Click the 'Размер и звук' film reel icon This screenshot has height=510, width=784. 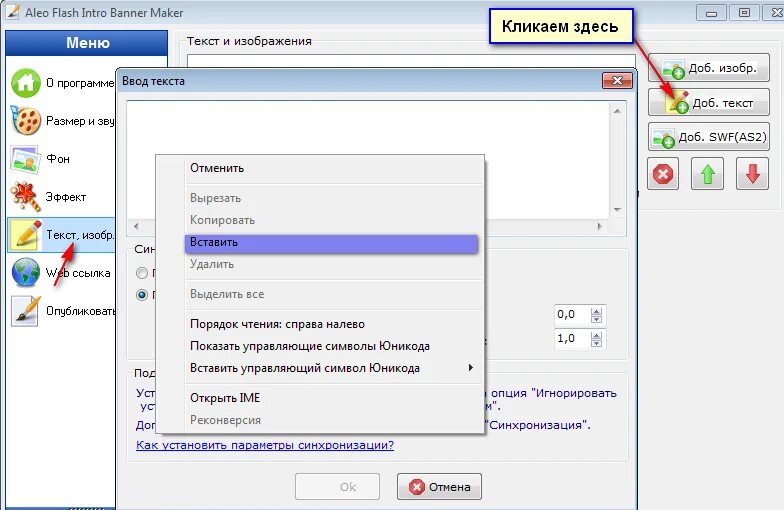(26, 120)
